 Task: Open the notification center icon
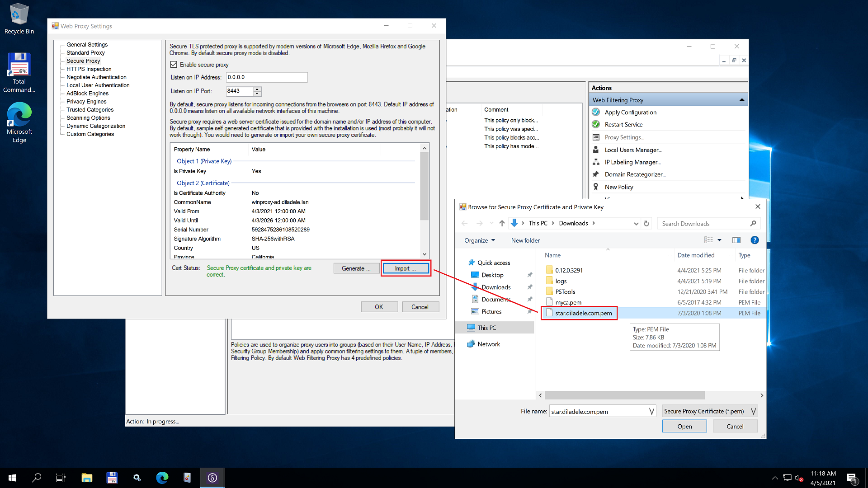[x=852, y=478]
